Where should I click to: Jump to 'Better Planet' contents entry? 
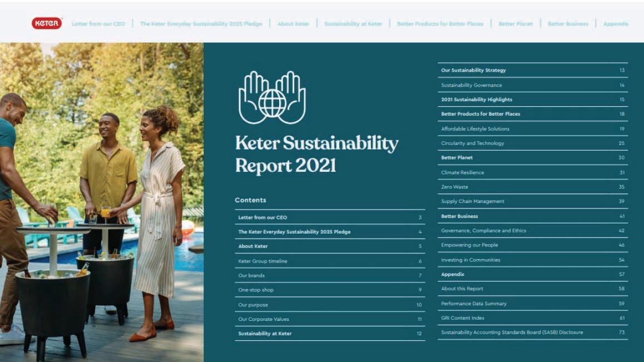coord(533,157)
